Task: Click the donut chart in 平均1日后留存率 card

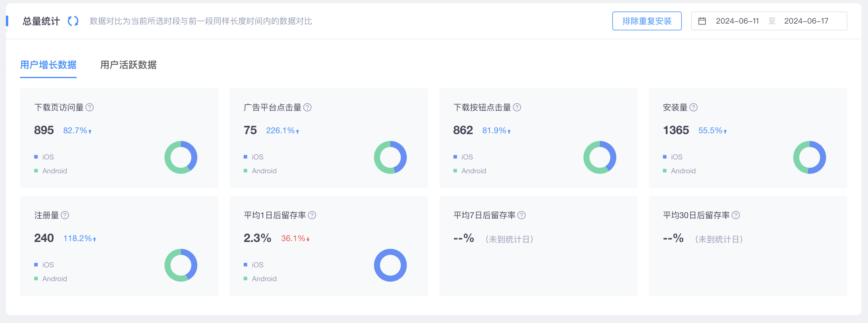Action: pyautogui.click(x=390, y=265)
